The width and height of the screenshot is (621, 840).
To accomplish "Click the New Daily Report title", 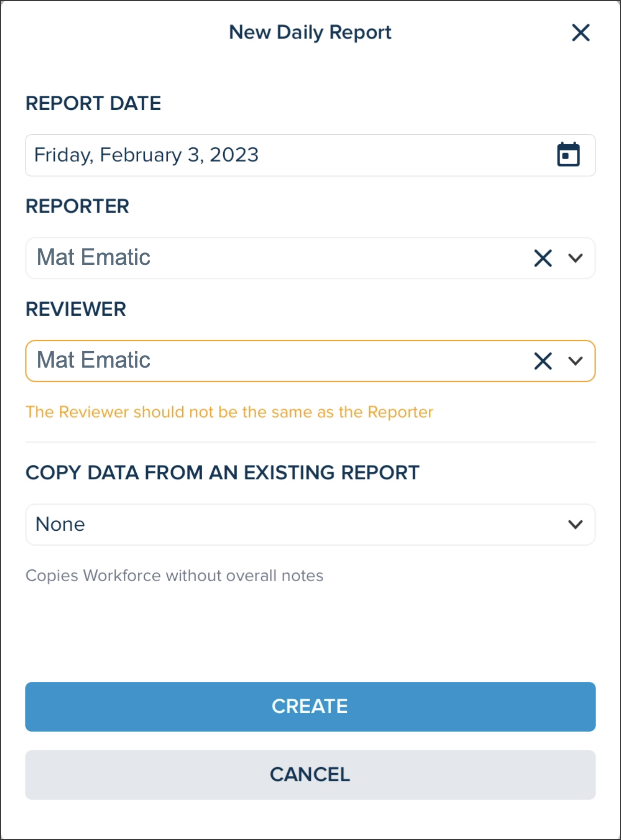I will tap(310, 33).
